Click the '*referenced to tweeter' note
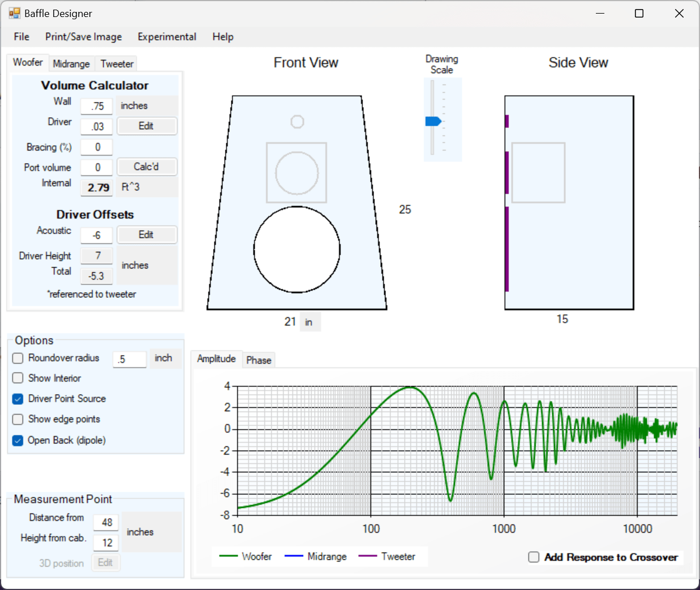 [92, 294]
